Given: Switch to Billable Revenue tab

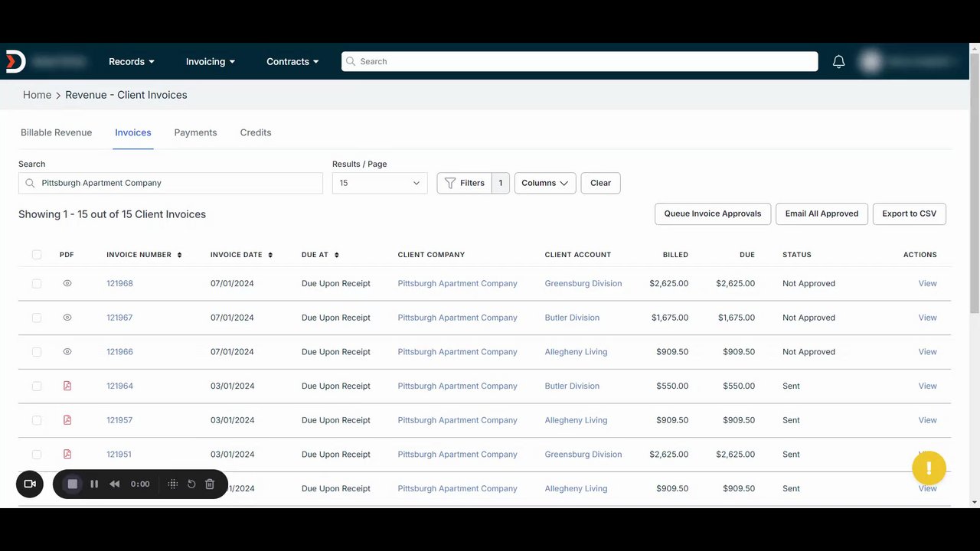Looking at the screenshot, I should pos(56,132).
